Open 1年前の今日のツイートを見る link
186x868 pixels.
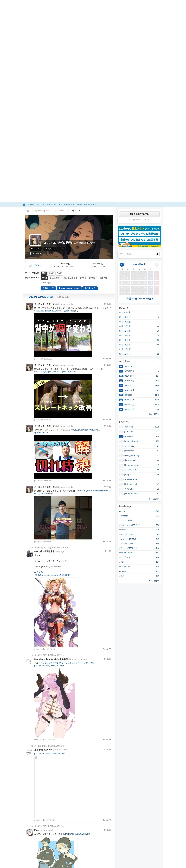pyautogui.click(x=139, y=299)
